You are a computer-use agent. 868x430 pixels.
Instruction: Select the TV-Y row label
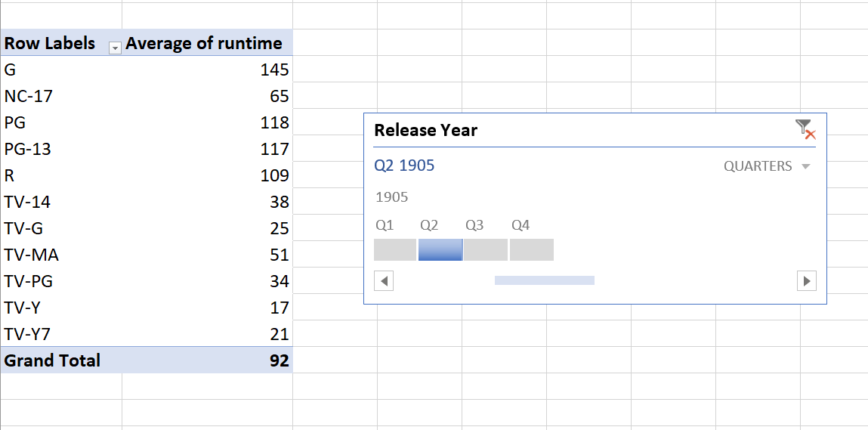pos(61,307)
